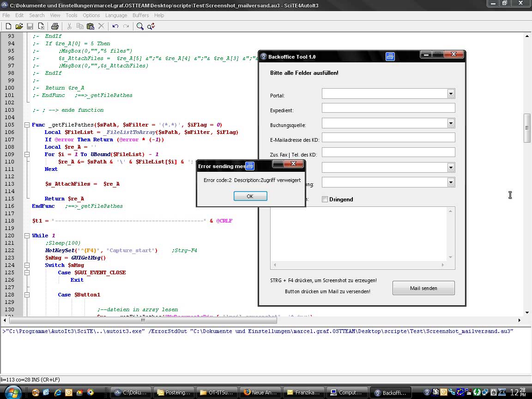Screen dimensions: 532x399
Task: Expand the Portal dropdown
Action: pyautogui.click(x=451, y=94)
